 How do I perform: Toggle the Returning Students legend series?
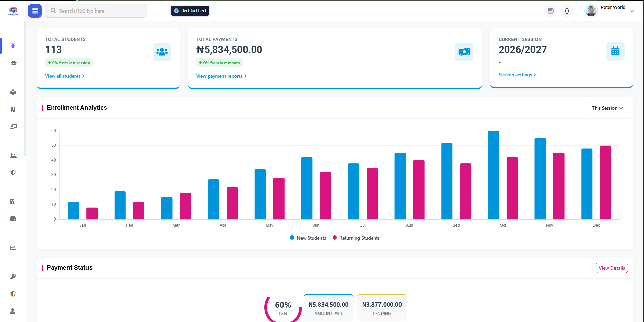pyautogui.click(x=356, y=238)
